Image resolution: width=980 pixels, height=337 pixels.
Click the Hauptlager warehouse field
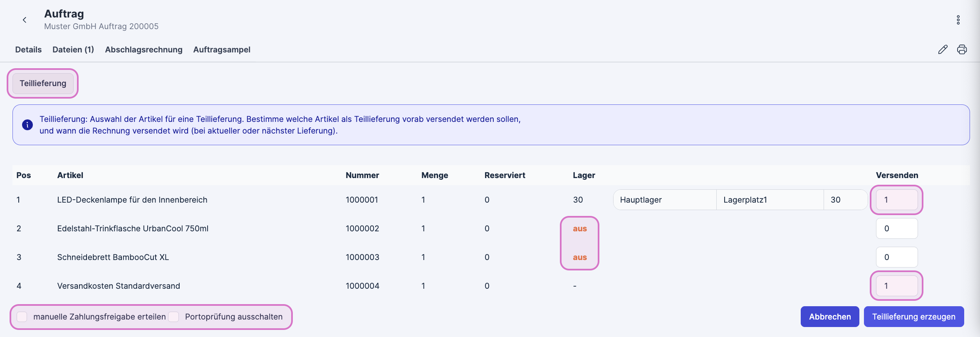[664, 200]
